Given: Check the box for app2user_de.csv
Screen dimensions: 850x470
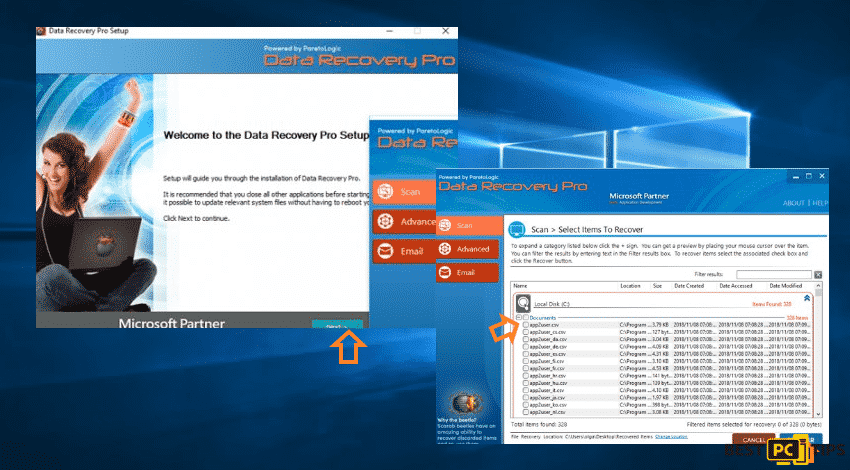Looking at the screenshot, I should tap(526, 346).
